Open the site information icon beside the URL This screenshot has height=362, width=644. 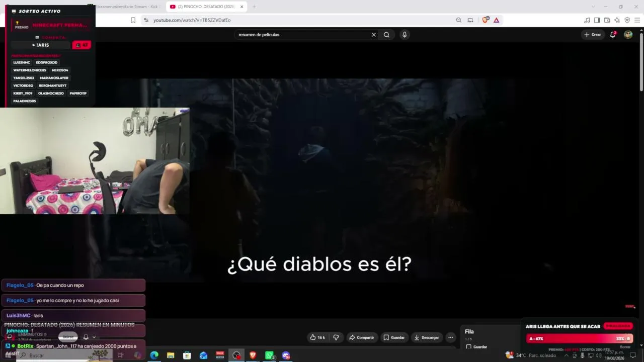click(x=146, y=20)
